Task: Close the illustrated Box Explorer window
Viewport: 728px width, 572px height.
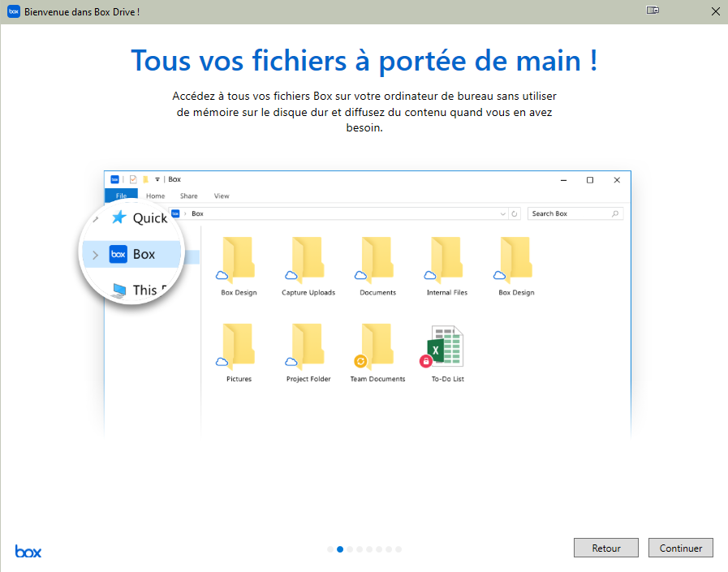Action: click(617, 180)
